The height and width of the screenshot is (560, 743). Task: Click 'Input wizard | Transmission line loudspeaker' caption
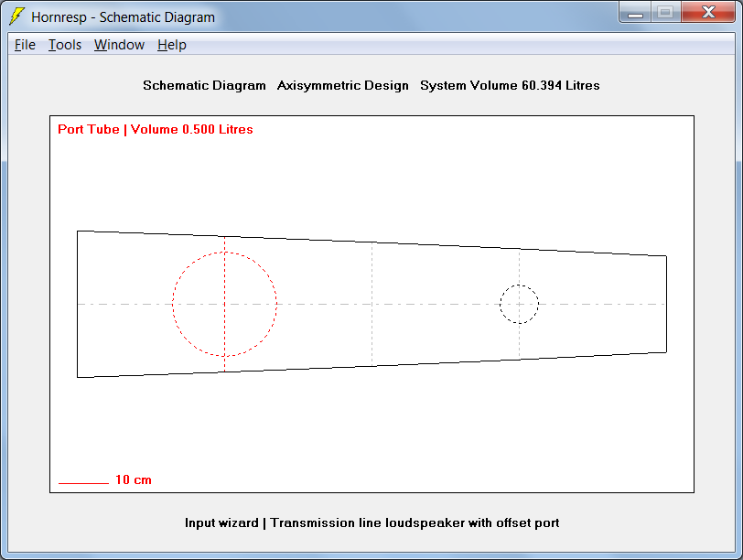coord(372,522)
